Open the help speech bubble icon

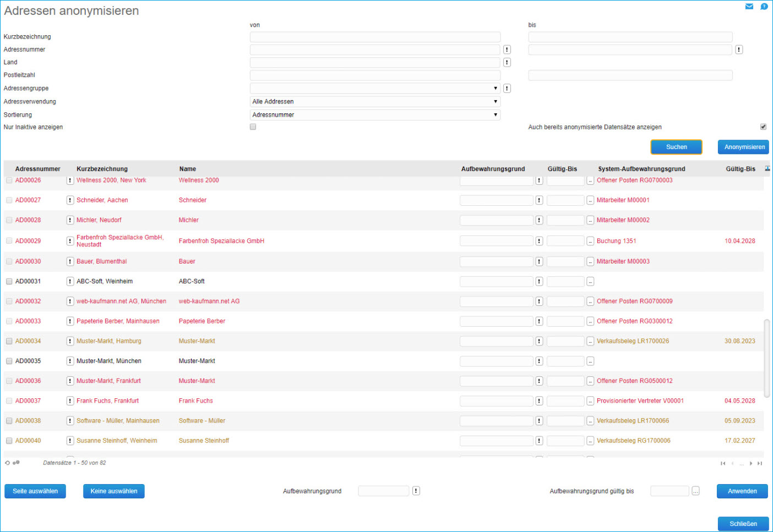click(x=764, y=7)
